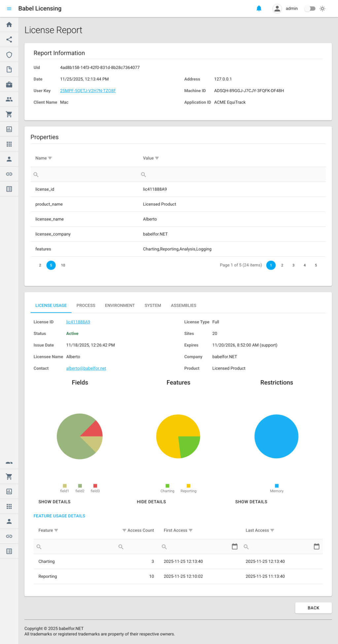Click the admin user avatar icon
Screen dimensions: 338x644
[277, 9]
